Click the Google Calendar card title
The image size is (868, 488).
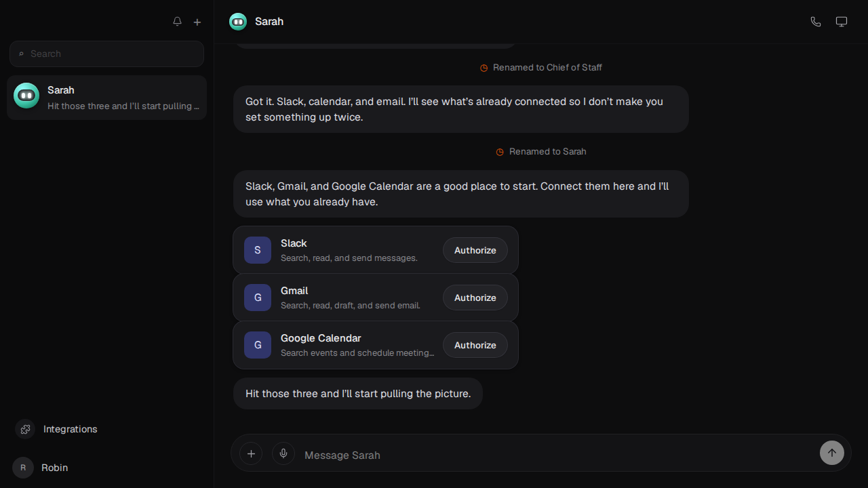click(x=321, y=338)
